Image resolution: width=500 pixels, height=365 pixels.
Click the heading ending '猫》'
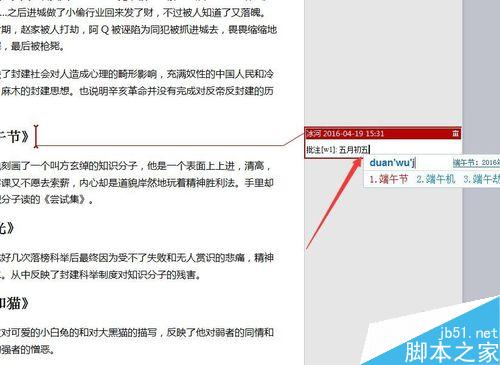(x=14, y=303)
